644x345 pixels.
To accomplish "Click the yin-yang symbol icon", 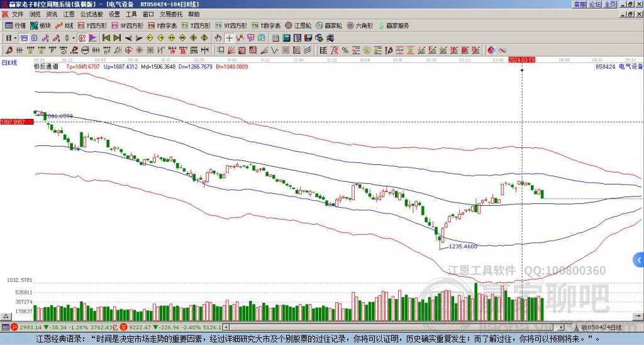I will click(491, 50).
